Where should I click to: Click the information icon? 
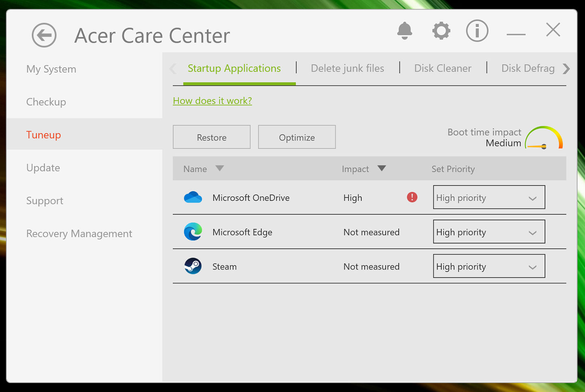(x=477, y=30)
